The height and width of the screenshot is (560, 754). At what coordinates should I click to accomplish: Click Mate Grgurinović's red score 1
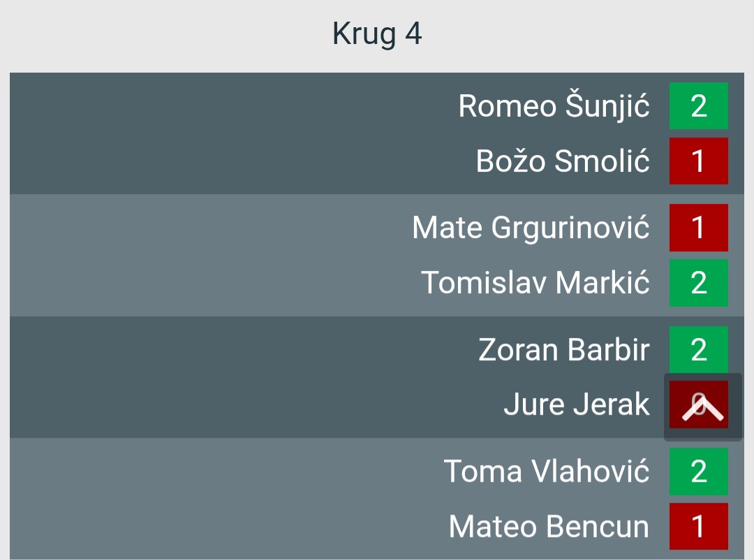pos(699,228)
